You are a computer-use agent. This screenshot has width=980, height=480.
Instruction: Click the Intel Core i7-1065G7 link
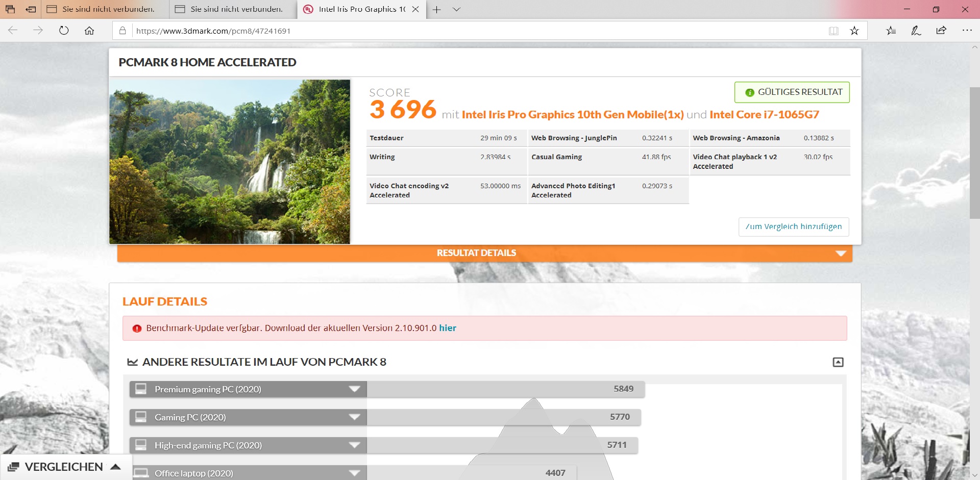point(764,115)
